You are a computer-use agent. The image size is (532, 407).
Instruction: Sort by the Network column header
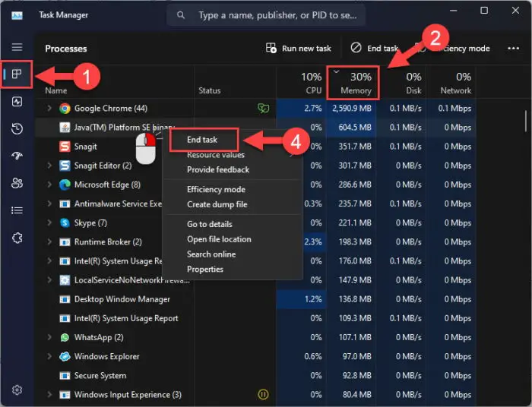tap(451, 82)
